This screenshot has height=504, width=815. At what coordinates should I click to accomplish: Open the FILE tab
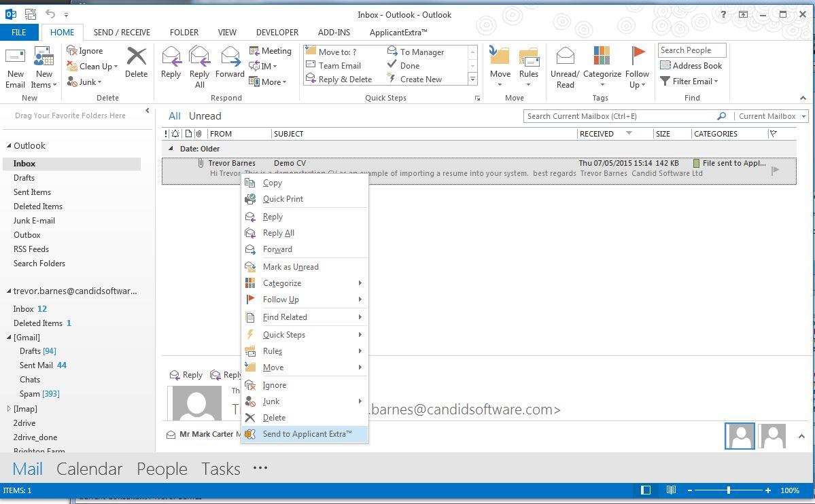pos(19,32)
